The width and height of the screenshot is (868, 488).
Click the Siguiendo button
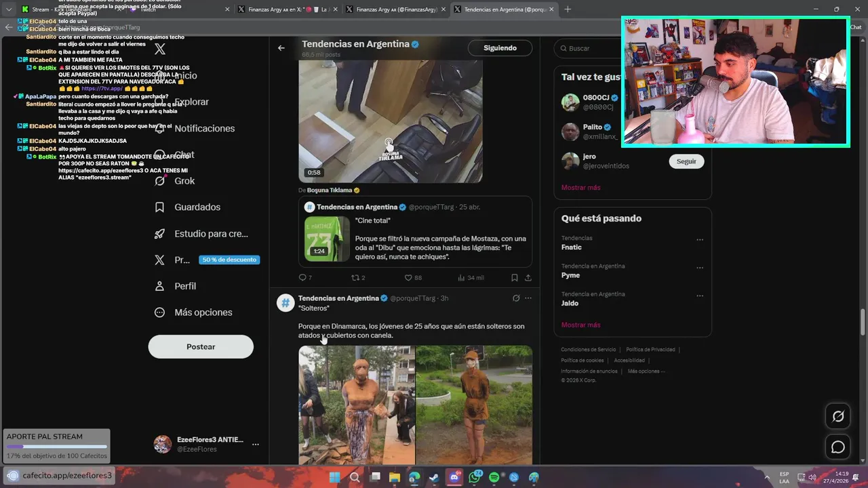pos(500,48)
